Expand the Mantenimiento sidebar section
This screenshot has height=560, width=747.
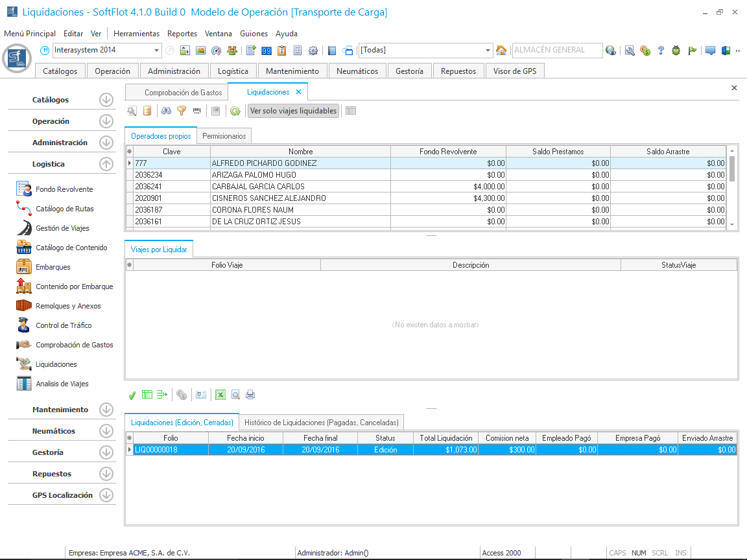[x=106, y=410]
